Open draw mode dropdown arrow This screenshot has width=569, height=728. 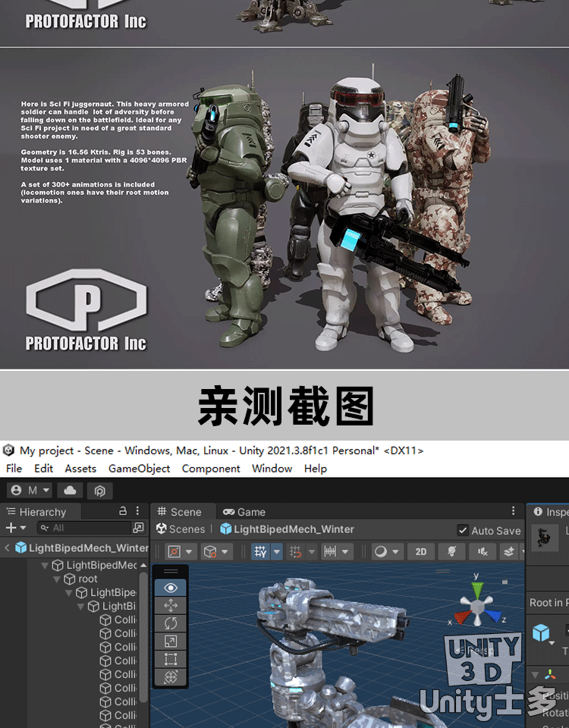pyautogui.click(x=395, y=551)
